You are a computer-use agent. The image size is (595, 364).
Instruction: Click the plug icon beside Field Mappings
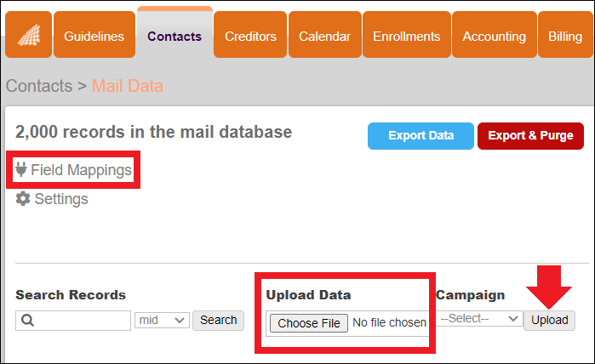[21, 169]
